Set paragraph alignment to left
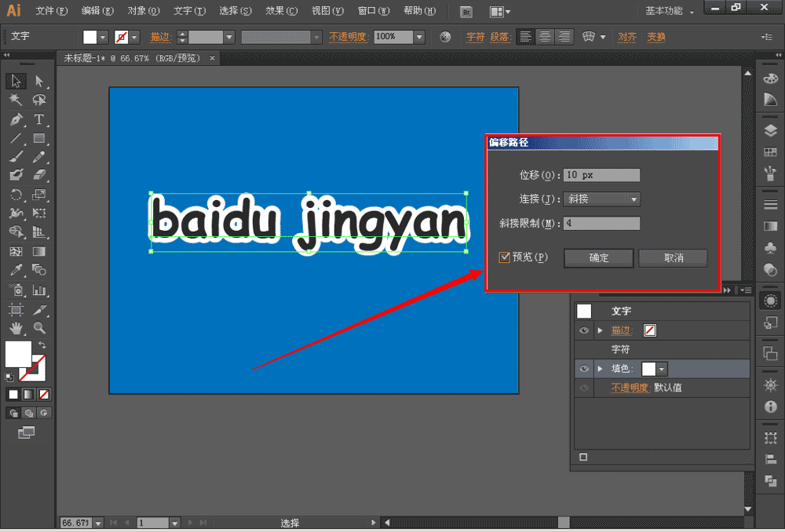This screenshot has height=532, width=785. pos(526,37)
